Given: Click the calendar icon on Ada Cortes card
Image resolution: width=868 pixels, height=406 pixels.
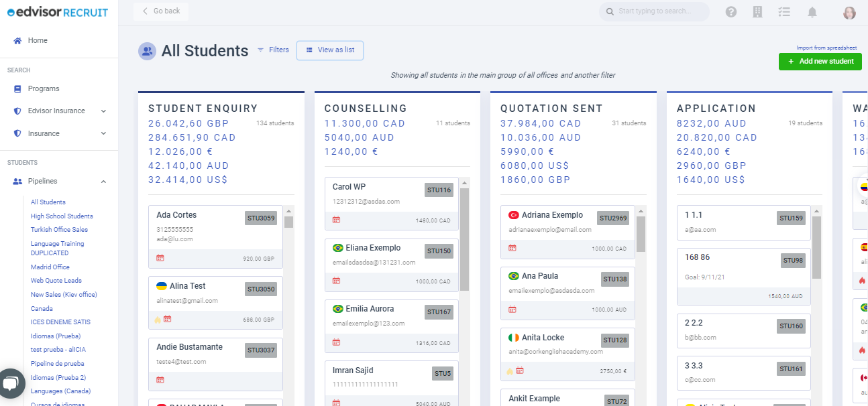Looking at the screenshot, I should 160,258.
